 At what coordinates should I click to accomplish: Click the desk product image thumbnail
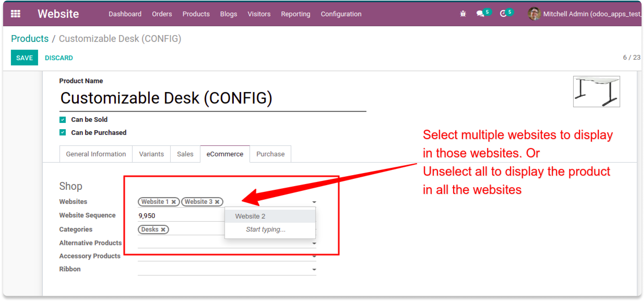pos(596,92)
